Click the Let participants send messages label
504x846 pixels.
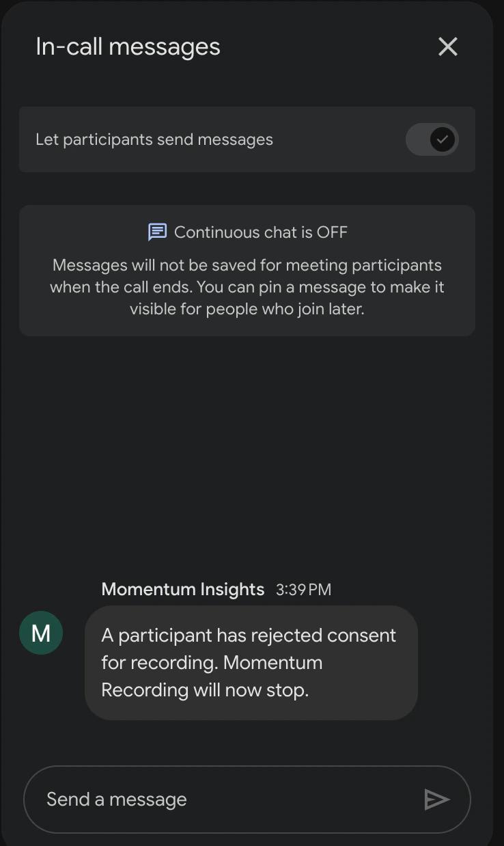pyautogui.click(x=154, y=139)
